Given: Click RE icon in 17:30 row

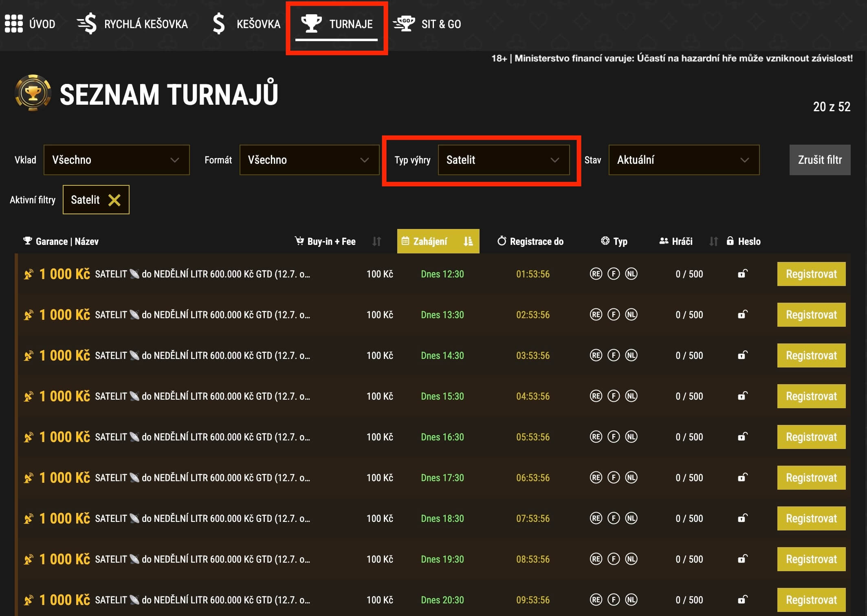Looking at the screenshot, I should [x=596, y=477].
